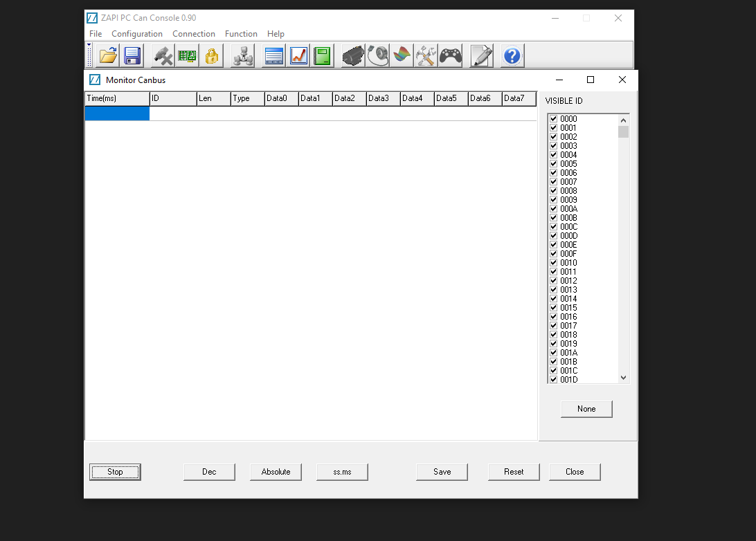This screenshot has width=756, height=541.
Task: Click the Time(ms) column header
Action: tap(117, 98)
